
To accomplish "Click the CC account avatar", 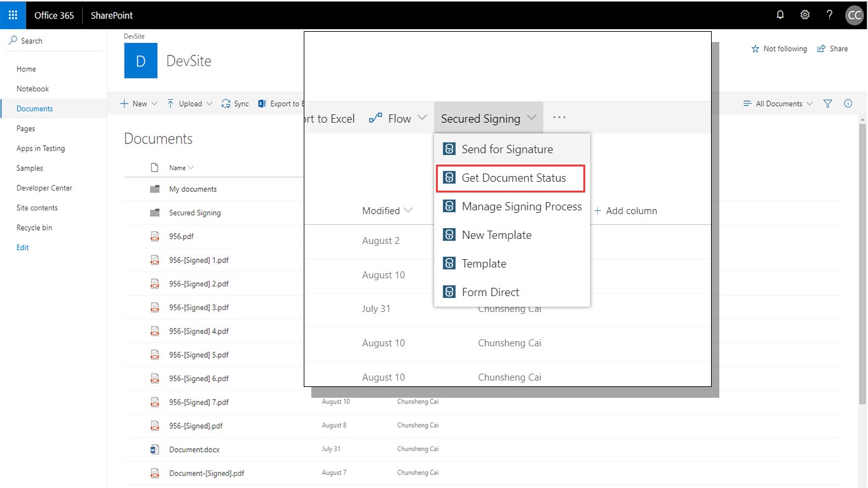I will (854, 15).
